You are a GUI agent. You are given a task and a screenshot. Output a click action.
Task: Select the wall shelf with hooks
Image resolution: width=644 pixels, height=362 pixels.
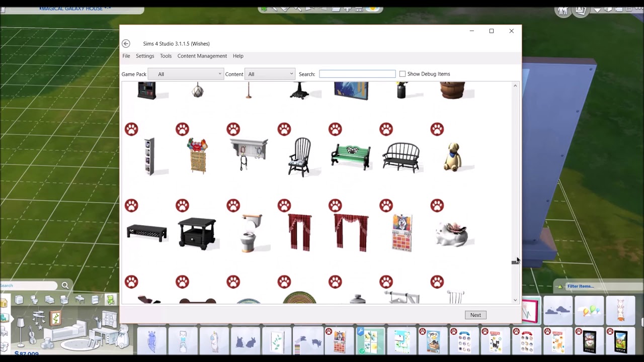[249, 154]
